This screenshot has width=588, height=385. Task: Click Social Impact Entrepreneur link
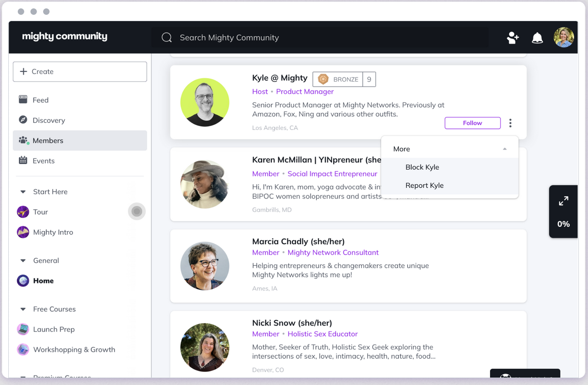tap(332, 174)
